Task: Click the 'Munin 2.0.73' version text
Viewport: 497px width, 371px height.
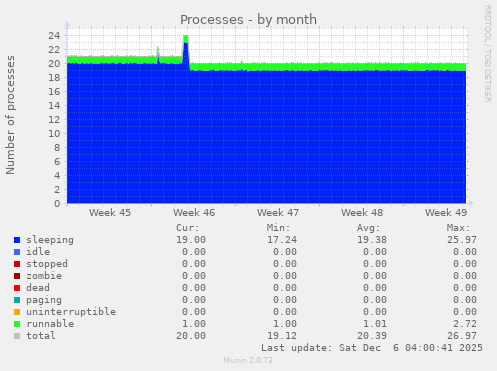Action: tap(248, 360)
